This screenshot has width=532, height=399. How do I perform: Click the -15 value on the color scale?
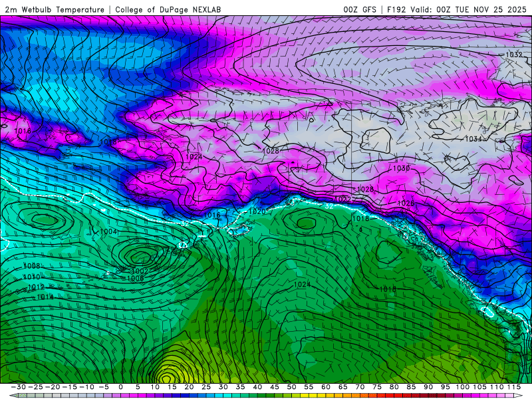pyautogui.click(x=69, y=387)
